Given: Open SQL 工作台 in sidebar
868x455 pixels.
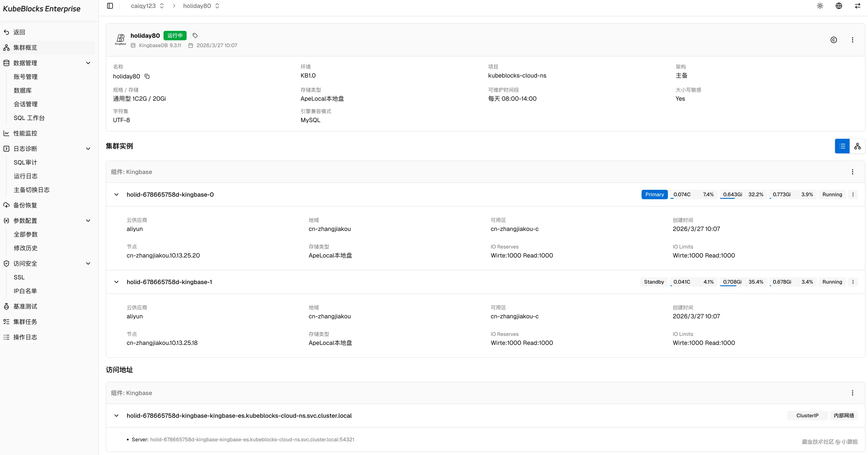Looking at the screenshot, I should point(29,118).
